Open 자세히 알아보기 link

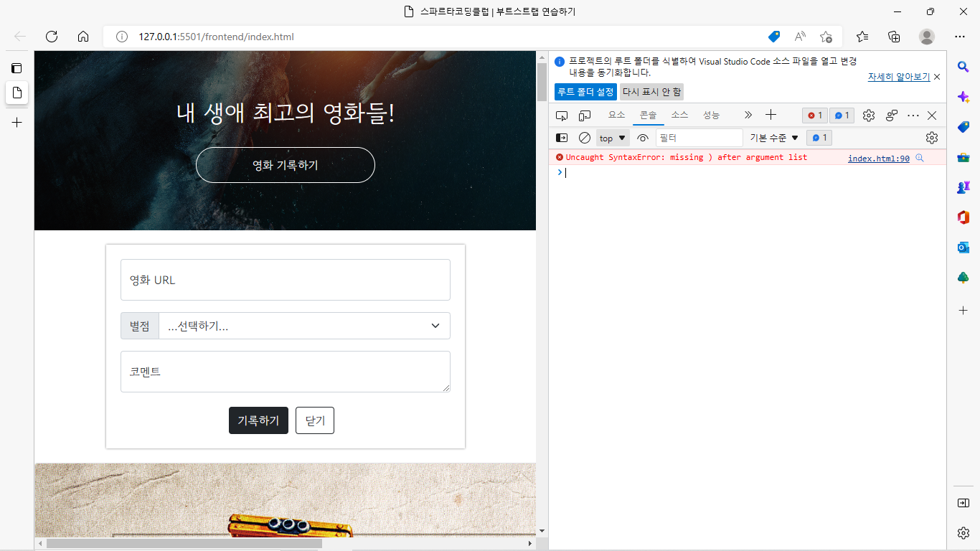tap(899, 77)
